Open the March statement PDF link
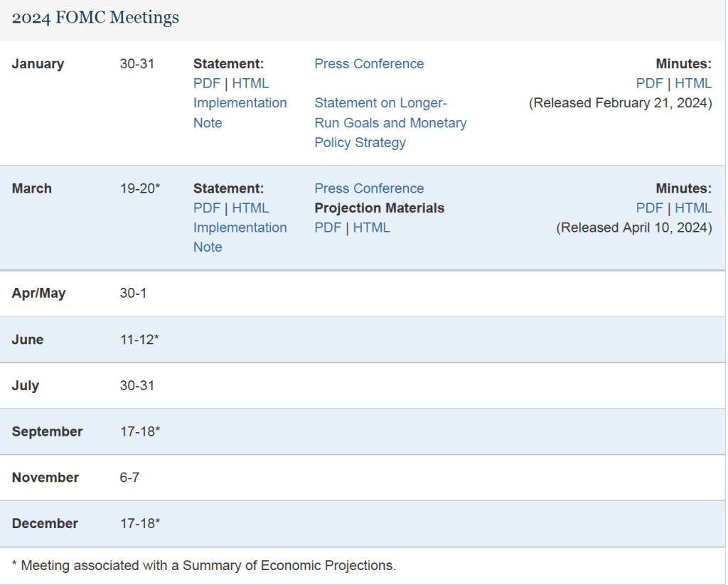Screen dimensions: 728x585 coord(207,208)
